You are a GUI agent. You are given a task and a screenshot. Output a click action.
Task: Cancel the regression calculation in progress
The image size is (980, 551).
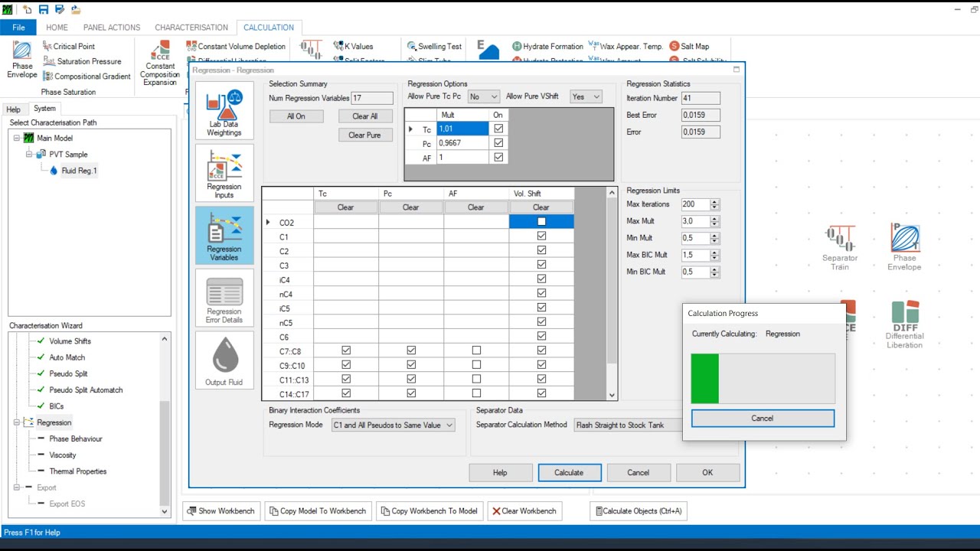pyautogui.click(x=763, y=419)
